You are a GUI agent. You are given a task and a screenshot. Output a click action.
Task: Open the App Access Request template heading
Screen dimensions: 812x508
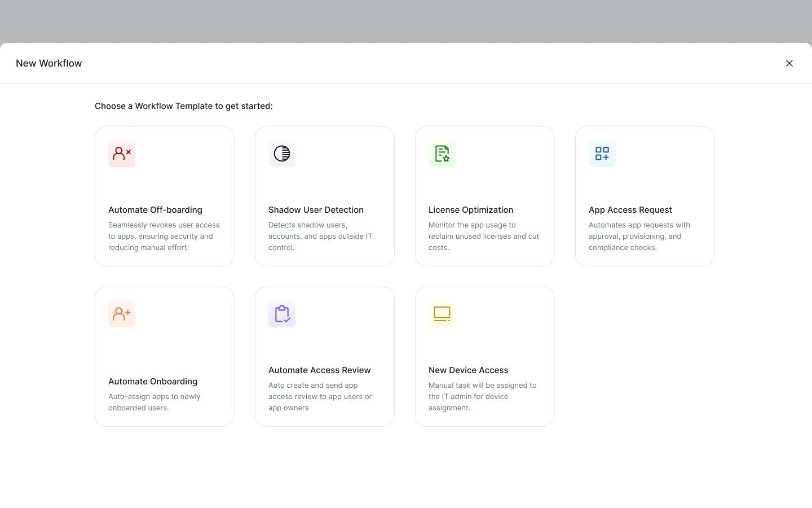point(630,210)
